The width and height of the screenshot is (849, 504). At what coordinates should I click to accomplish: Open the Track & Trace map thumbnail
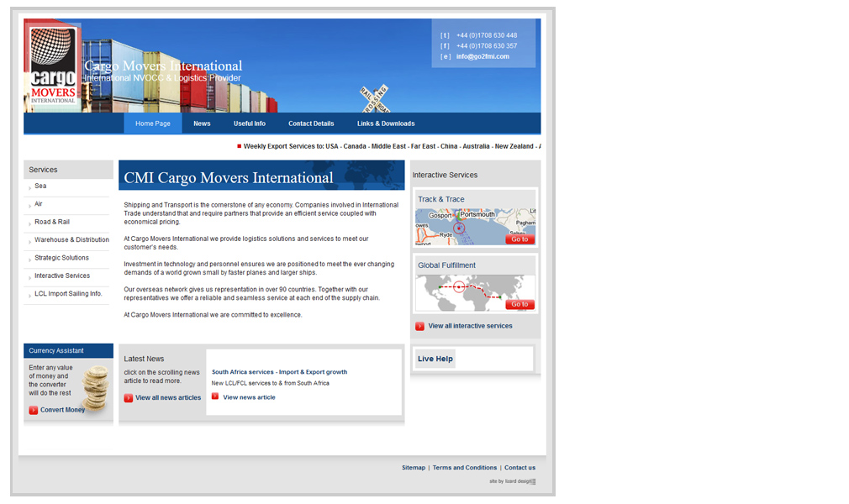click(x=476, y=227)
